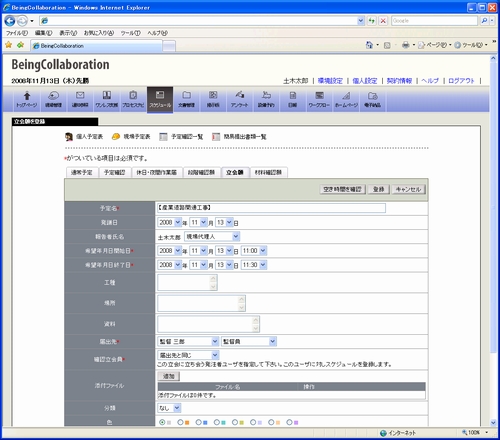Click the IE stop X icon
The width and height of the screenshot is (500, 440).
click(x=383, y=21)
